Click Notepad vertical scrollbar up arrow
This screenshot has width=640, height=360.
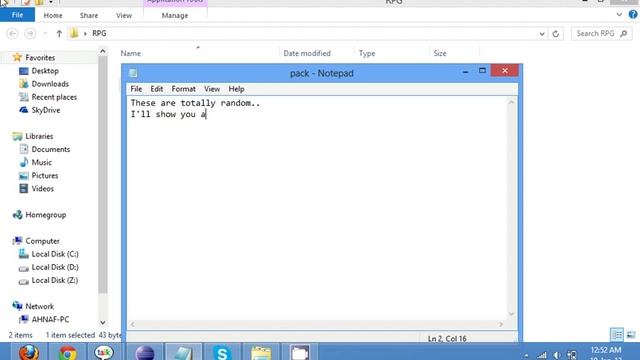tap(511, 102)
